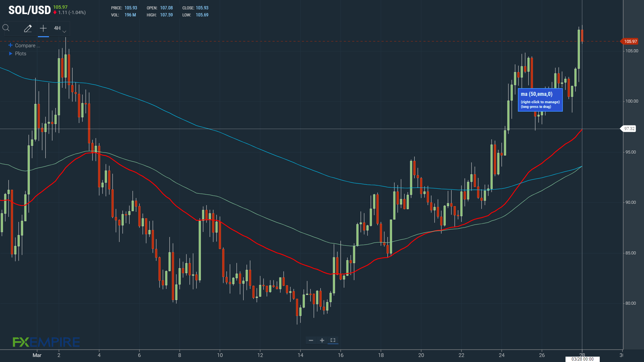The width and height of the screenshot is (644, 362).
Task: Click the CLOSE value 105.93
Action: point(202,8)
